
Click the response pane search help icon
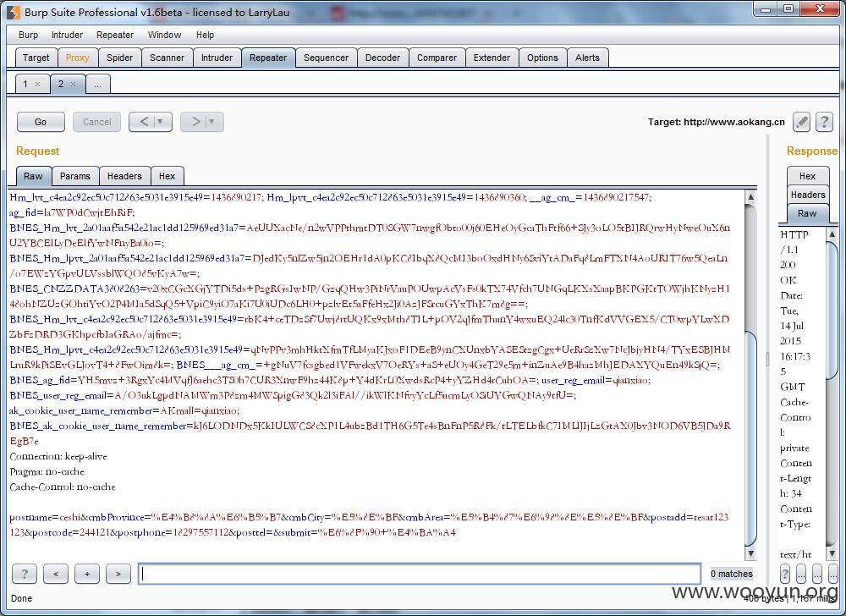coord(786,574)
